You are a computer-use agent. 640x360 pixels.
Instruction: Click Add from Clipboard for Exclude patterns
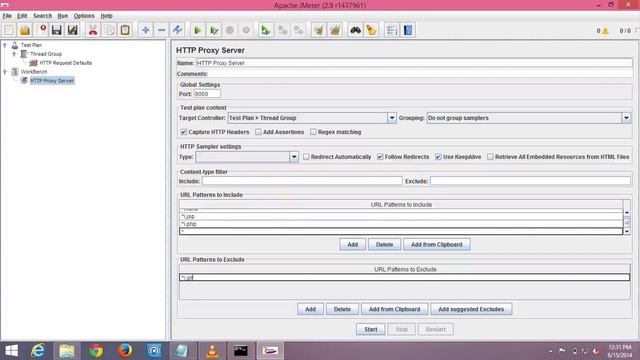394,309
